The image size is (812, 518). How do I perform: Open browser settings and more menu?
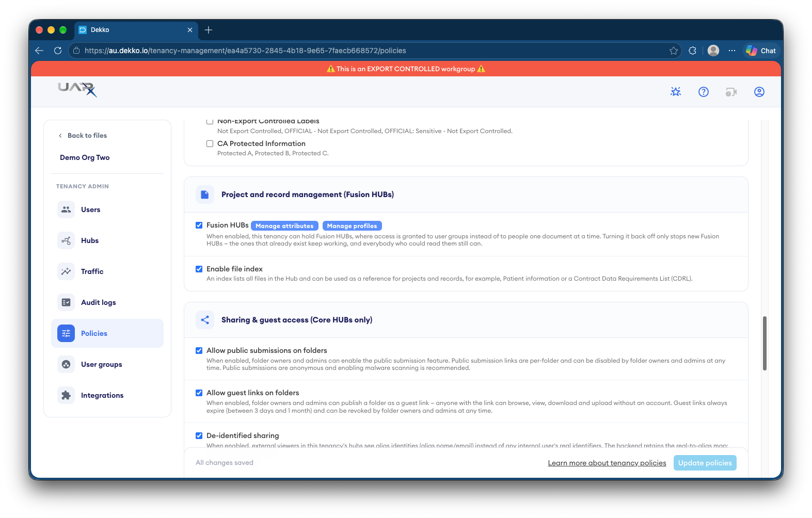click(732, 51)
